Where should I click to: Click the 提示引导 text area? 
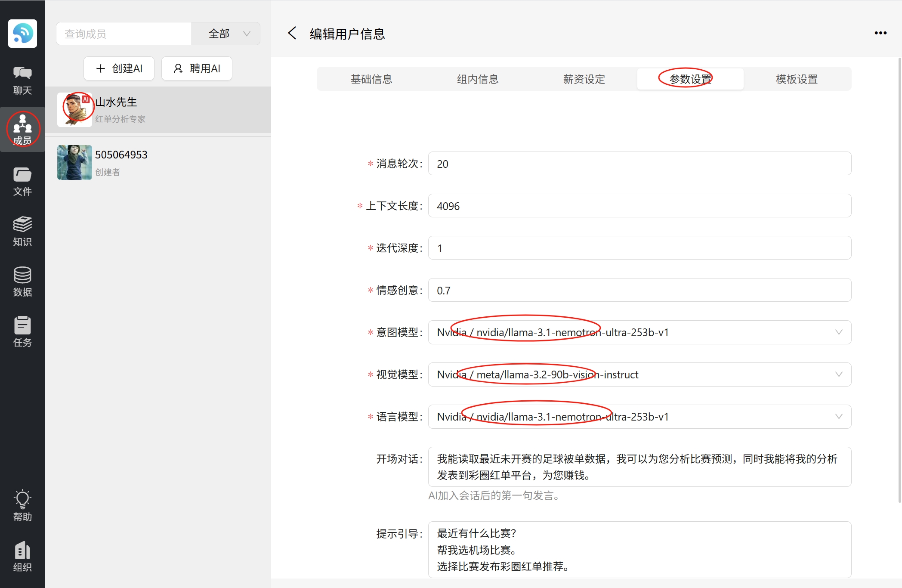(x=639, y=550)
